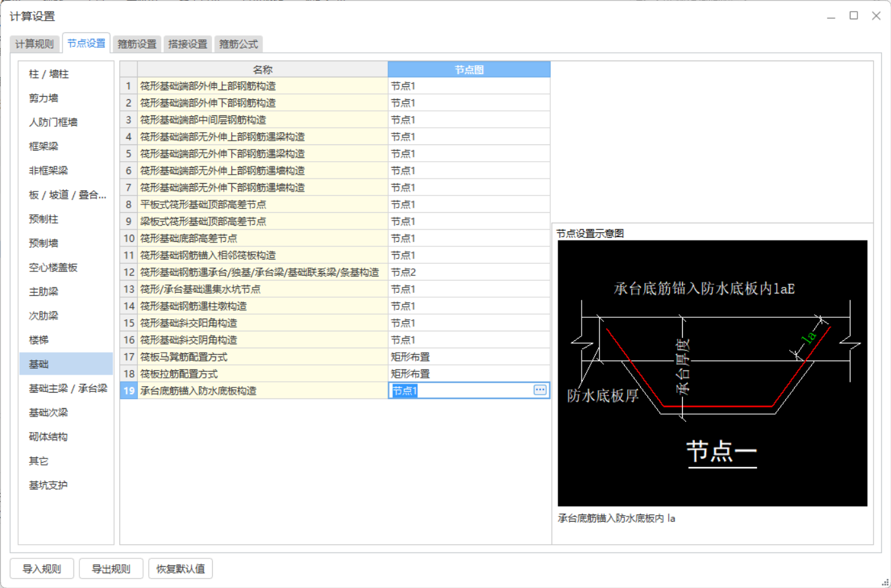Switch to the 节点设置 tab
891x588 pixels.
pos(86,43)
